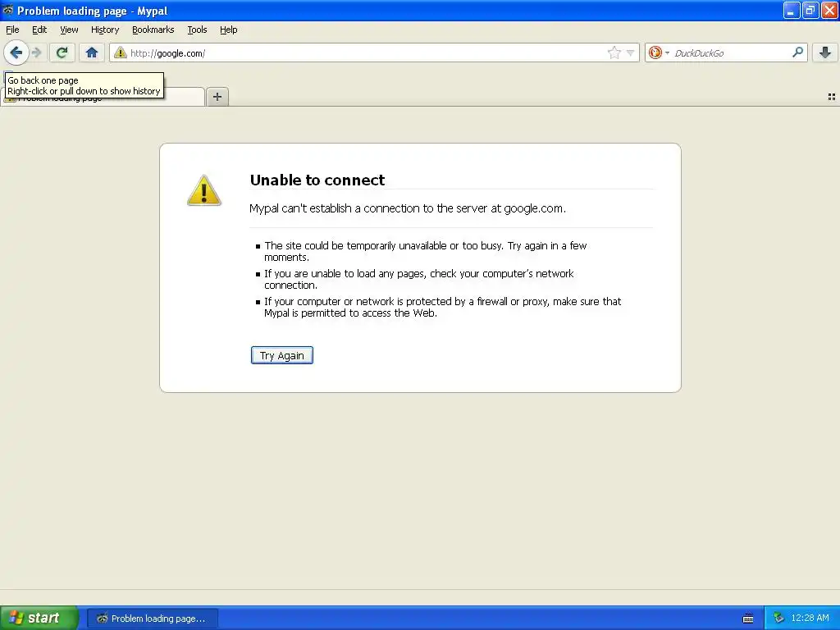
Task: Click the Forward arrow button
Action: click(37, 52)
